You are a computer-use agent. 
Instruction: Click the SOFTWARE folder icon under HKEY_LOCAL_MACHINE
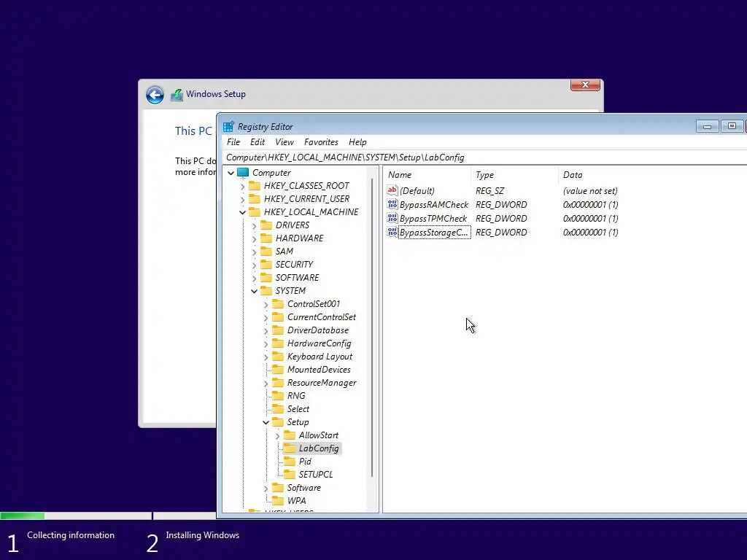(266, 277)
